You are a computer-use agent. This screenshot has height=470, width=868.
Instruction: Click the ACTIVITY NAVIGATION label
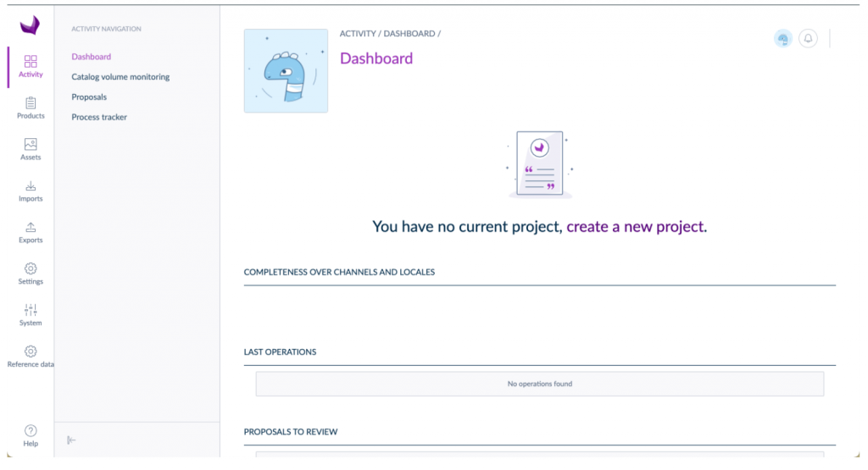coord(106,29)
